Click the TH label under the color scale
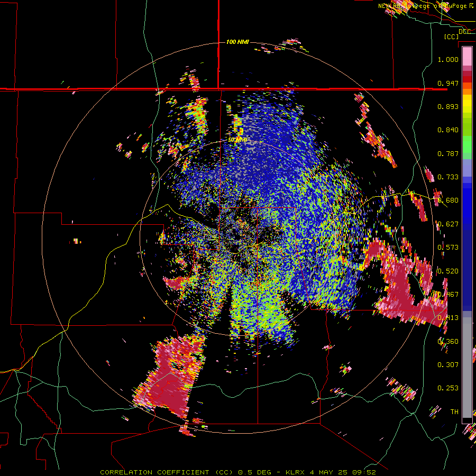Image resolution: width=476 pixels, height=476 pixels. 454,411
